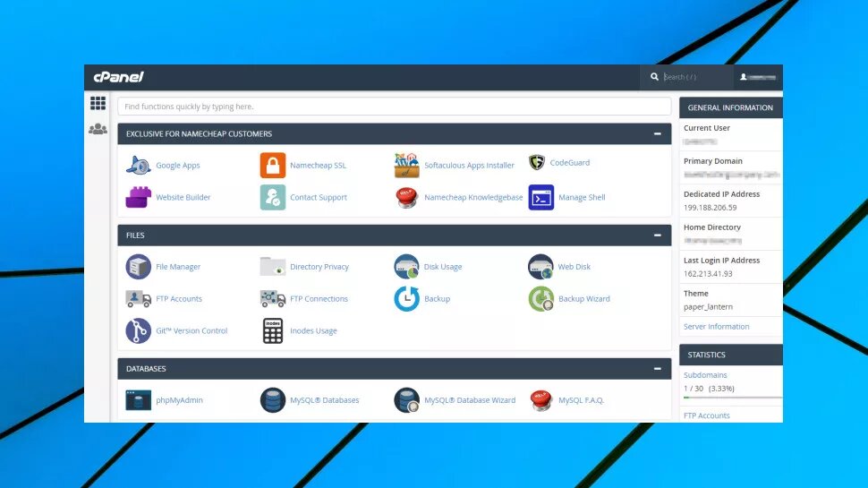
Task: Click the MySQL F.A.Q. help icon
Action: [x=540, y=400]
